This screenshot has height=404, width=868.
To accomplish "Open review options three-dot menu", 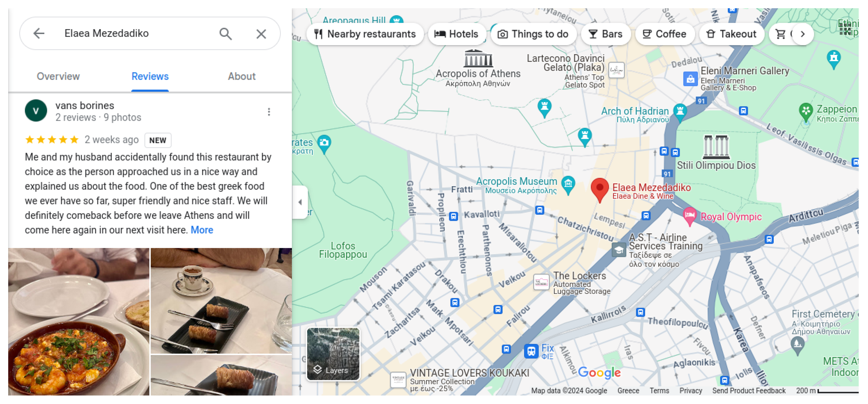I will pyautogui.click(x=269, y=112).
